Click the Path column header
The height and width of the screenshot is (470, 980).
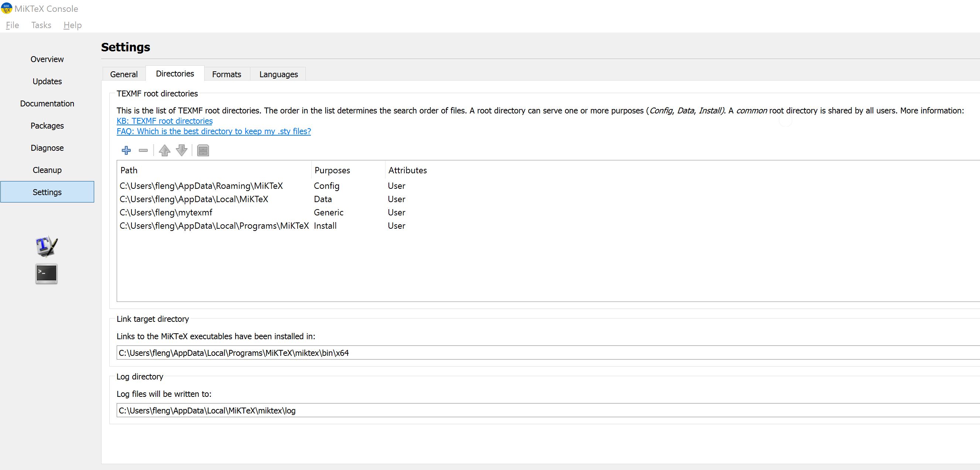pyautogui.click(x=214, y=170)
